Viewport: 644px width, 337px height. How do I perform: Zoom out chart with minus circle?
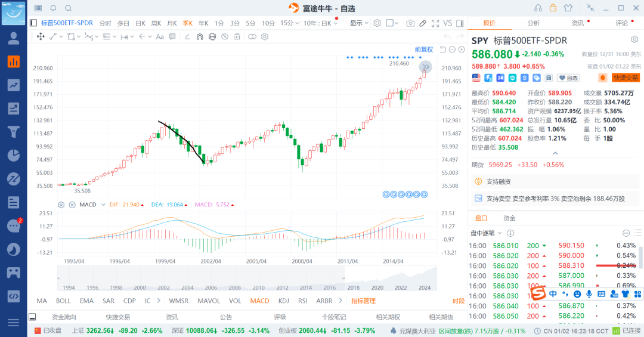tap(452, 50)
